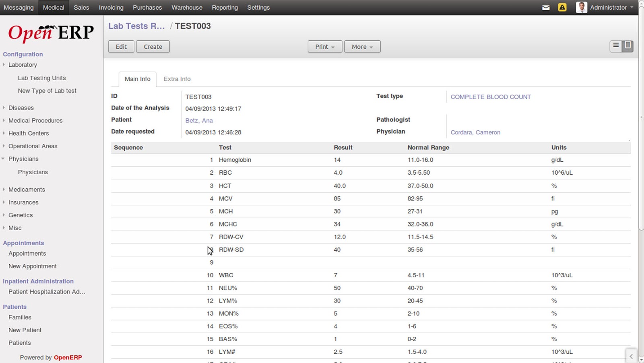
Task: Open patient link Betz, Ana
Action: pyautogui.click(x=199, y=120)
